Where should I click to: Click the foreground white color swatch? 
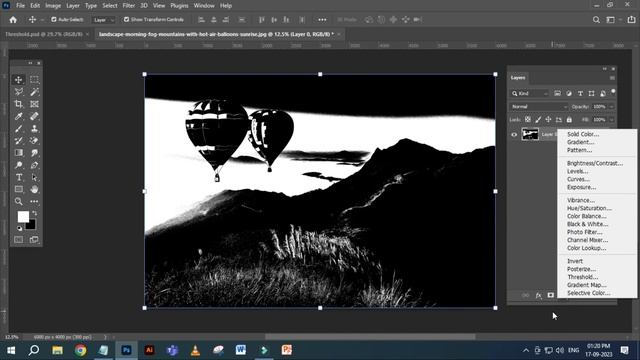click(x=22, y=216)
